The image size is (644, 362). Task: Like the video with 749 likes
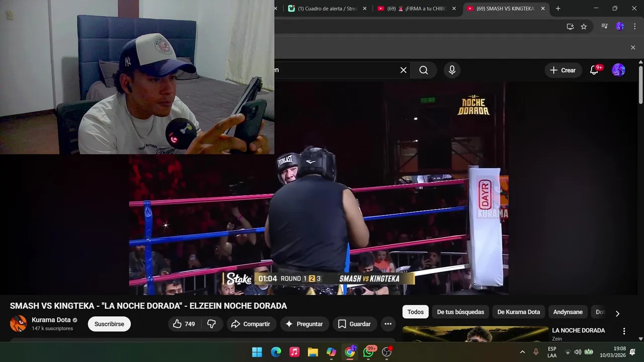pos(184,324)
